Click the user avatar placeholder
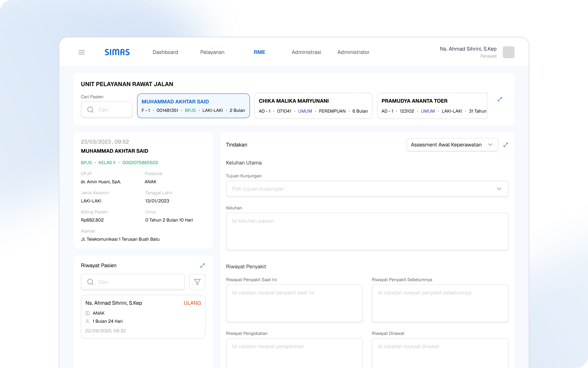Viewport: 588px width, 368px height. click(508, 52)
